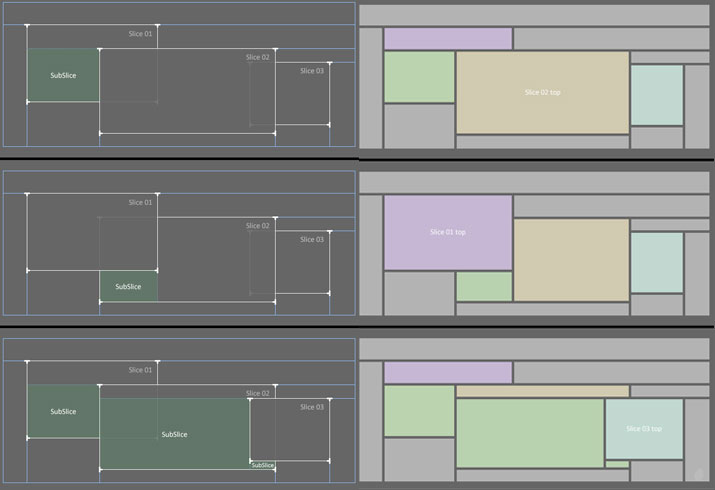715x490 pixels.
Task: Select the Slice 01 label in middle diagram
Action: point(141,202)
